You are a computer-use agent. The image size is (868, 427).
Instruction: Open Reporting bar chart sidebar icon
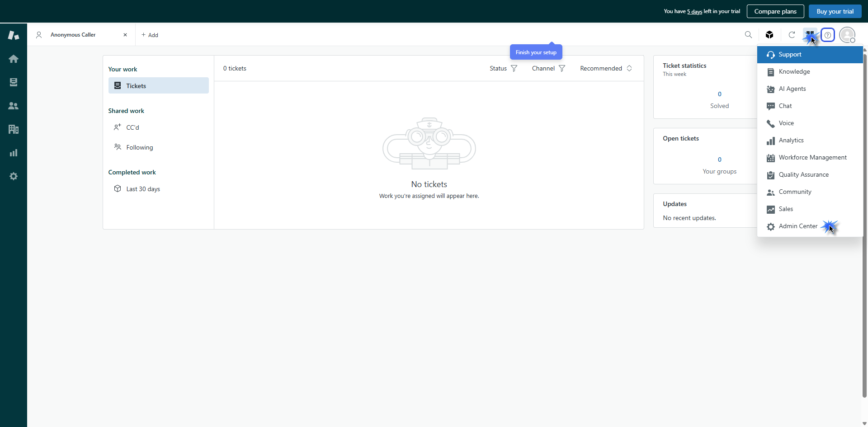click(x=14, y=153)
